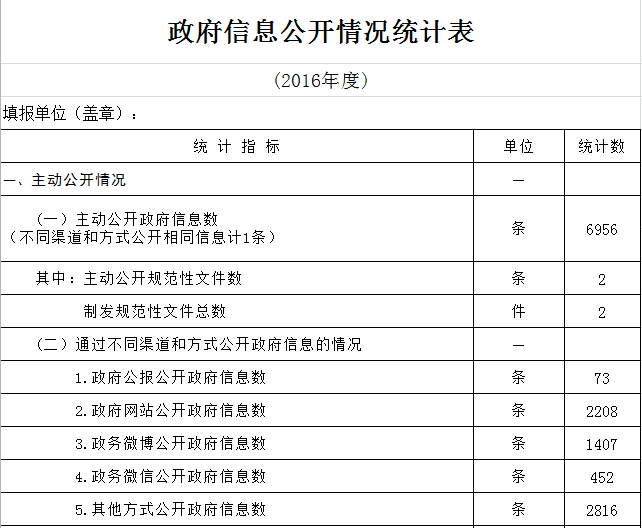Click the 填报单位（盖章） cell
The image size is (642, 528).
[70, 113]
